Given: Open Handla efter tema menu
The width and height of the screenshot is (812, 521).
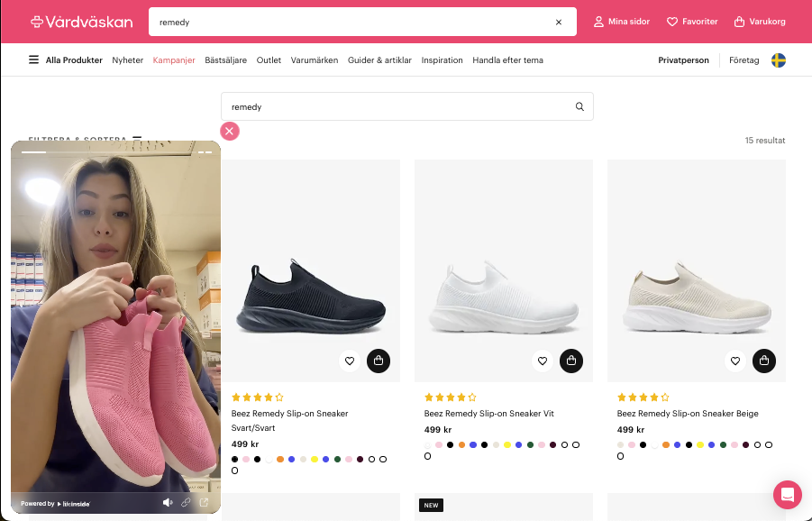Looking at the screenshot, I should point(507,60).
